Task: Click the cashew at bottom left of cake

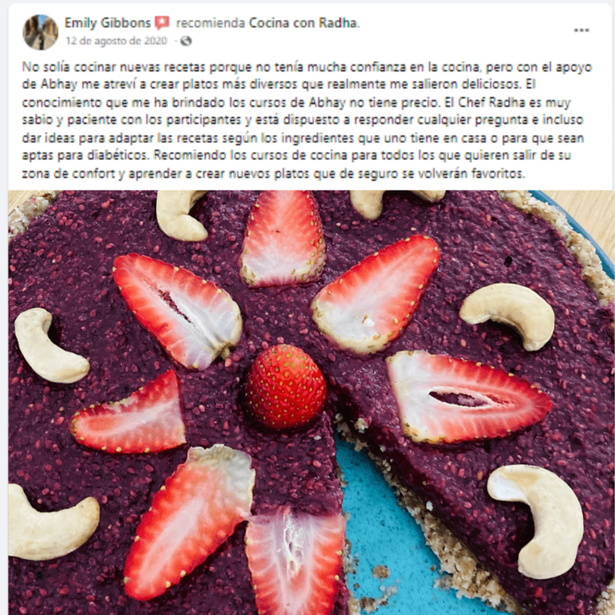Action: tap(51, 522)
